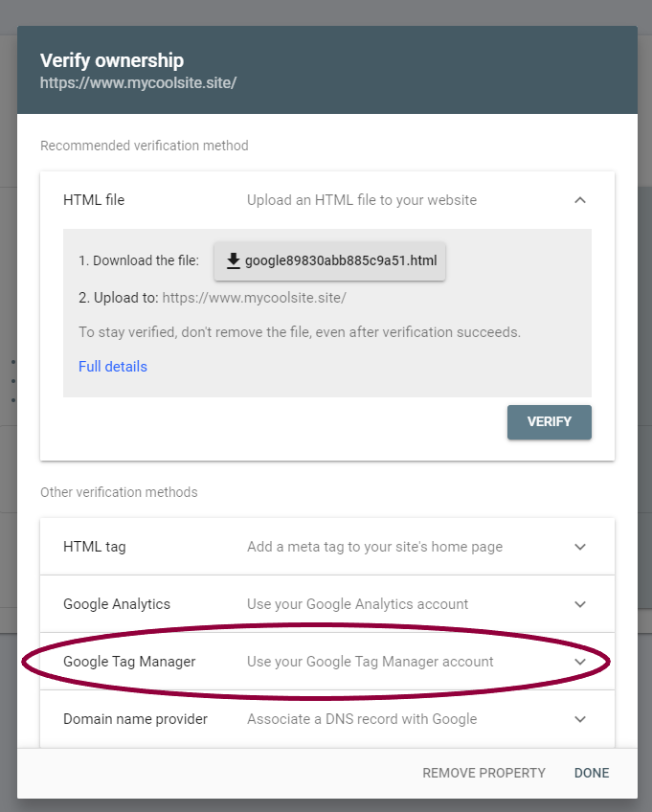This screenshot has height=812, width=652.
Task: Expand the HTML tag chevron
Action: 580,547
